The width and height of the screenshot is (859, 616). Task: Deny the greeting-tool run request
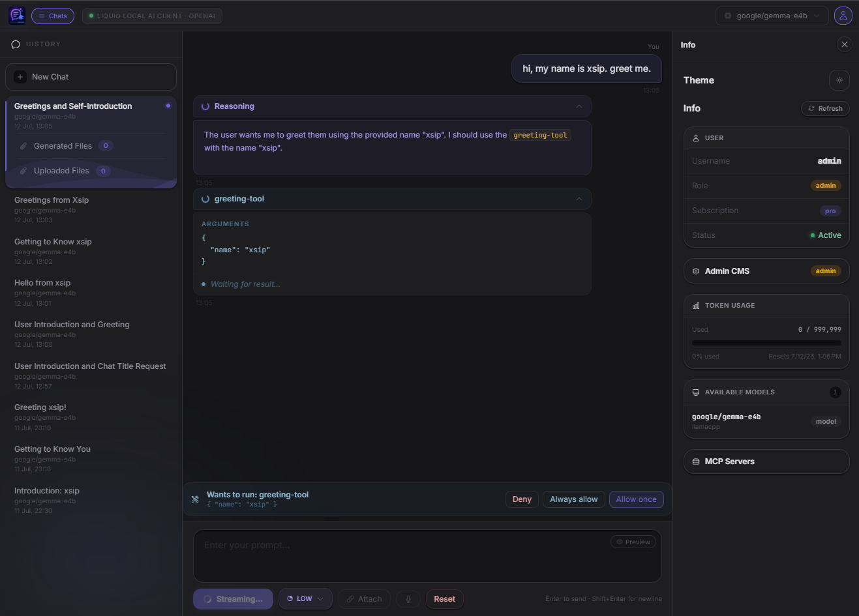click(522, 499)
